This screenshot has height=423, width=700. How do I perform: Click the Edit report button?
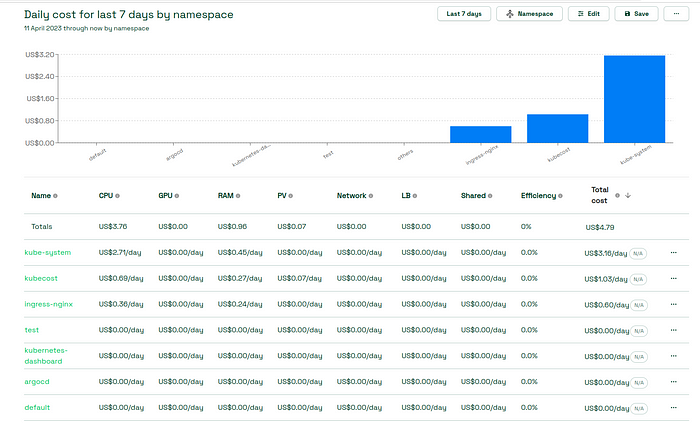(588, 14)
